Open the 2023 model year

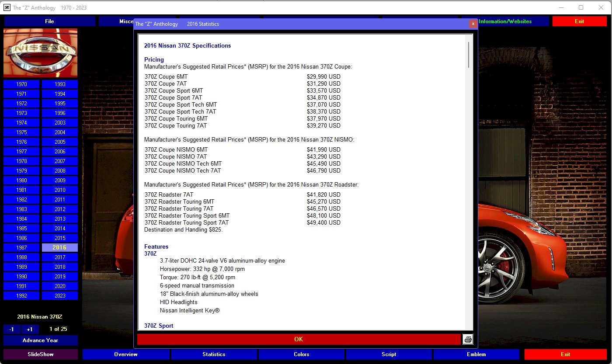coord(60,296)
